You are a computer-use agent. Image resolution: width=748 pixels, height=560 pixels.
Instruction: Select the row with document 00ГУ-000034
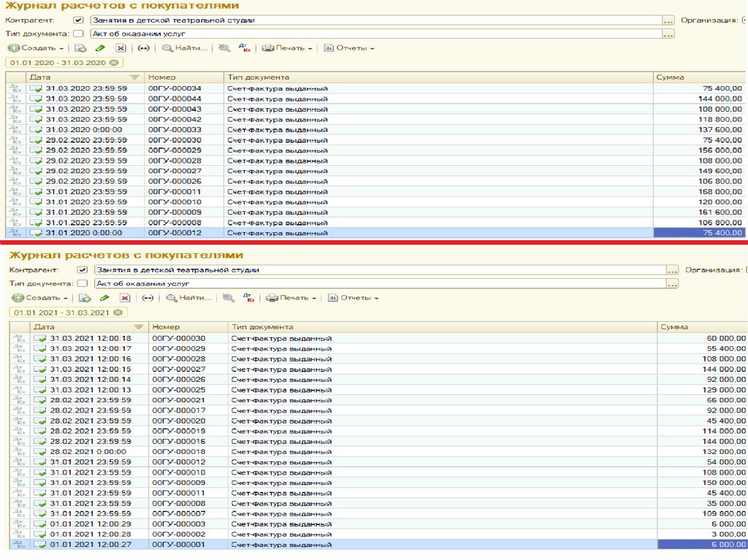(x=175, y=88)
